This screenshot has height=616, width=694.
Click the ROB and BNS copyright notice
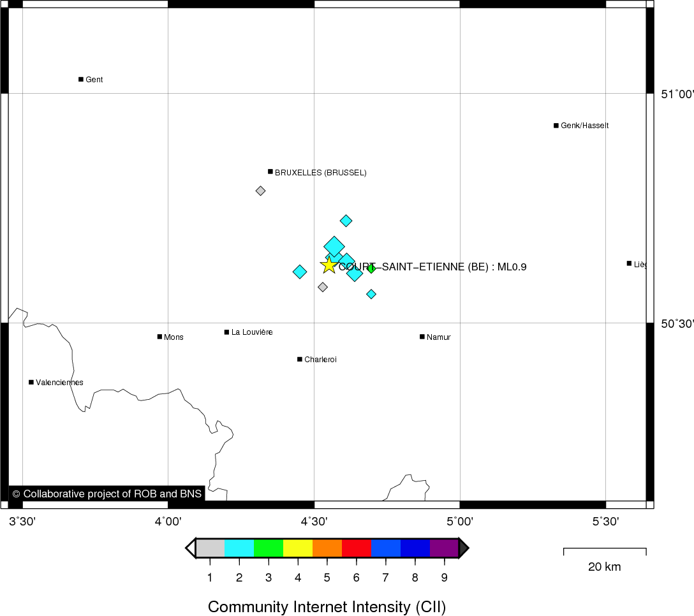point(107,494)
